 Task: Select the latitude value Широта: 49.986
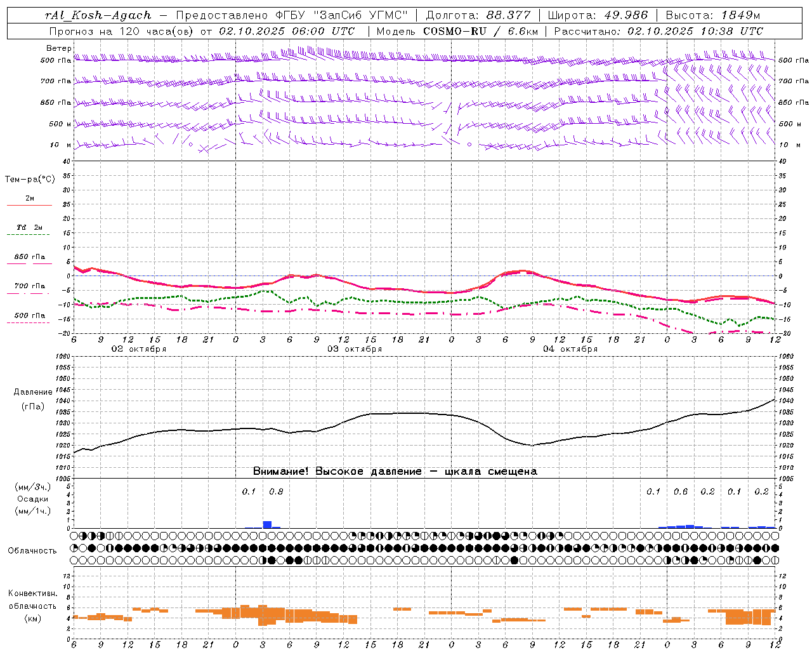[x=598, y=15]
